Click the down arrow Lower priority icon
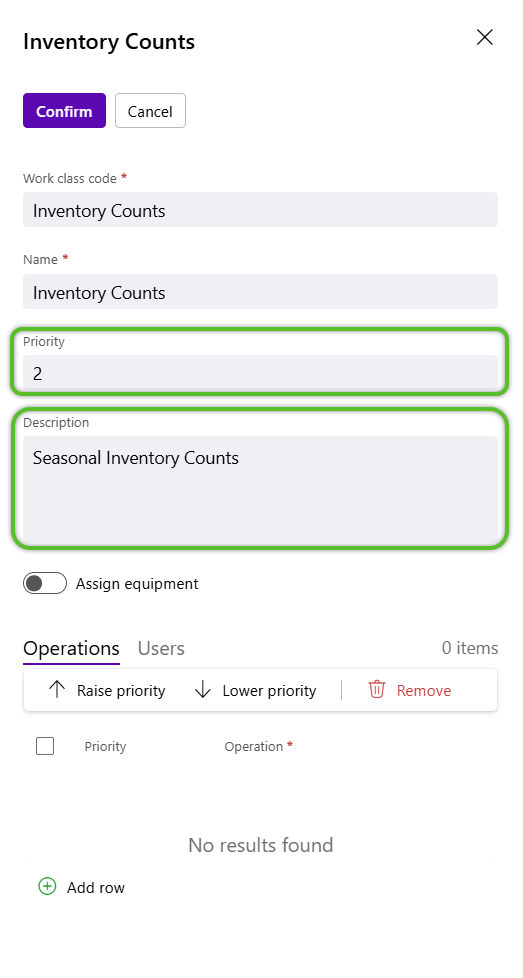 coord(203,690)
